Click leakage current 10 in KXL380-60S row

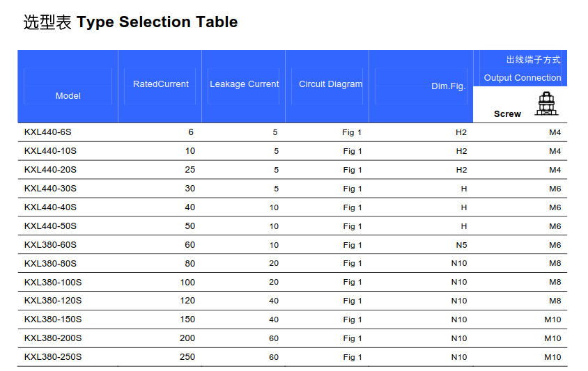pos(274,245)
